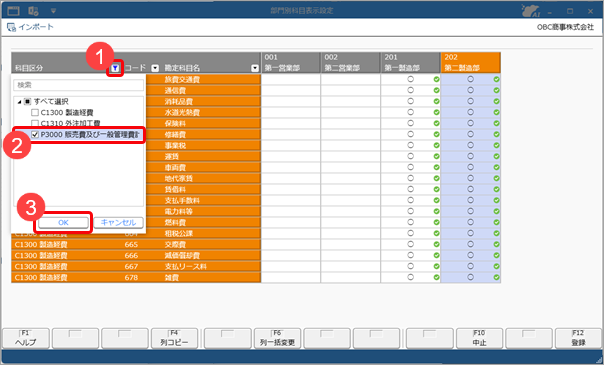Toggle the すべて選択 checkbox

click(x=27, y=102)
